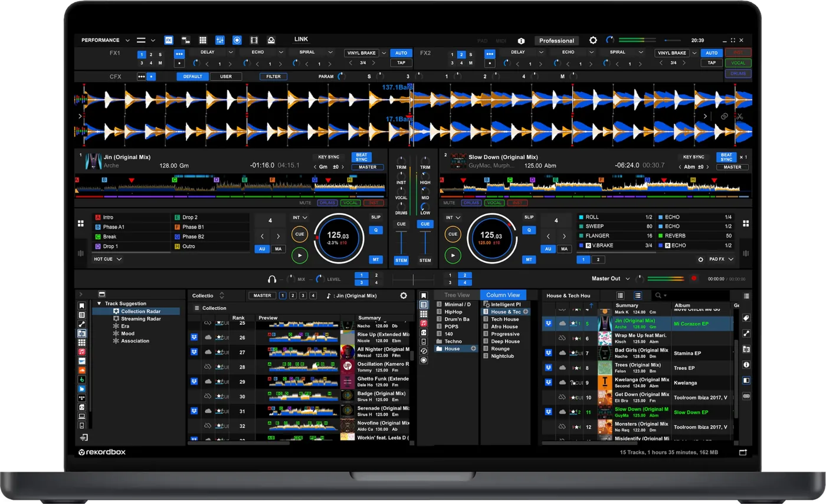Viewport: 826px width, 504px height.
Task: Open browser settings gear near Jin track title
Action: tap(404, 296)
